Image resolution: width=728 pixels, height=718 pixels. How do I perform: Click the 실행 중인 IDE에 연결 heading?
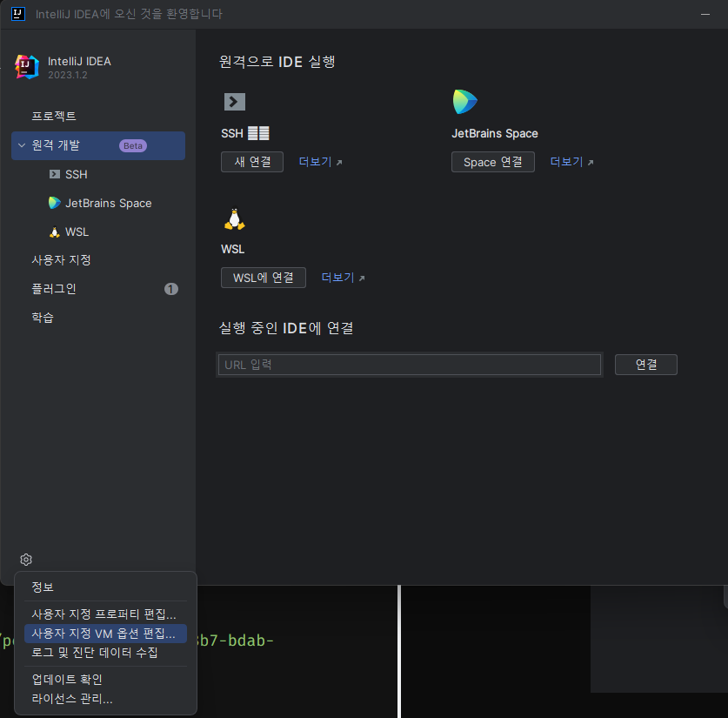(x=286, y=328)
